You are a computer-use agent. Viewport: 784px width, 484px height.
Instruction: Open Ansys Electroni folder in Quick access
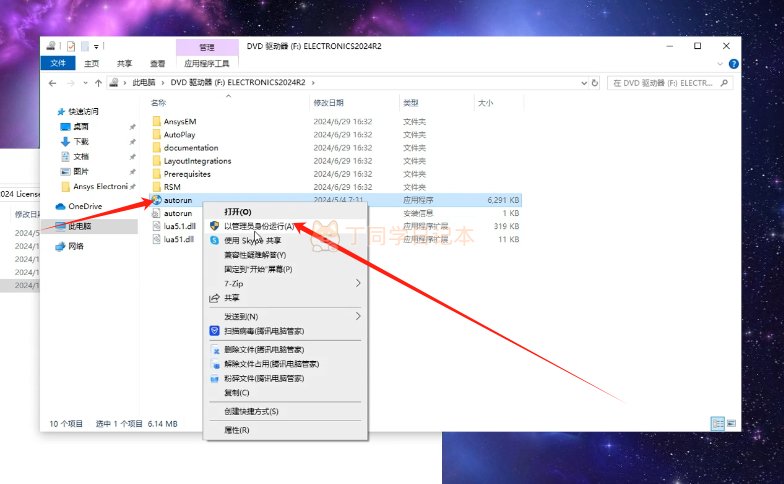(x=94, y=186)
